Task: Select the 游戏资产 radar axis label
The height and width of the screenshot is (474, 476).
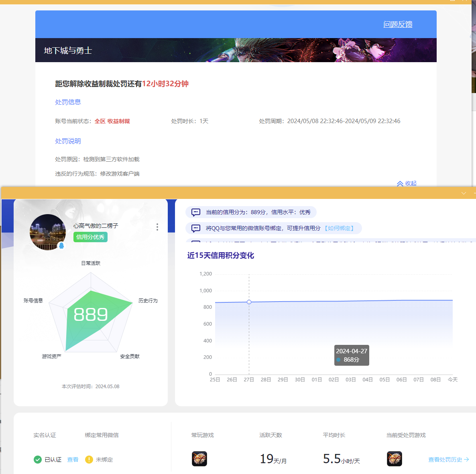Action: point(52,357)
